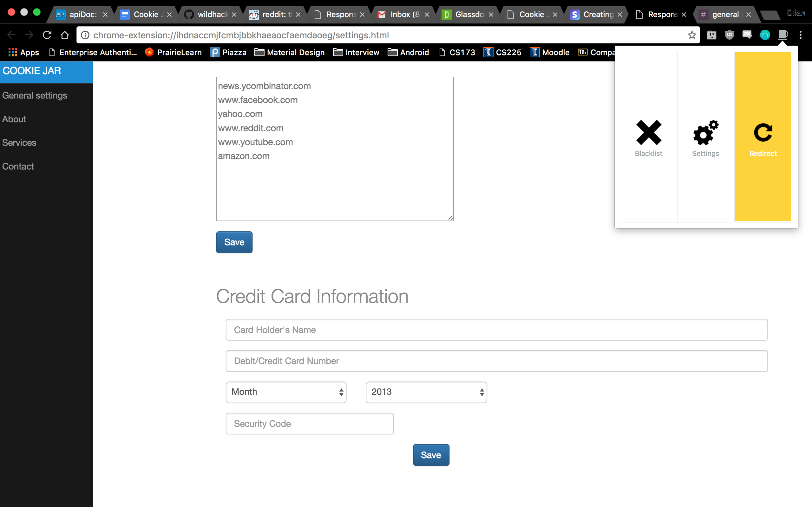Image resolution: width=812 pixels, height=507 pixels.
Task: Open Settings gears icon in popup
Action: pos(705,133)
